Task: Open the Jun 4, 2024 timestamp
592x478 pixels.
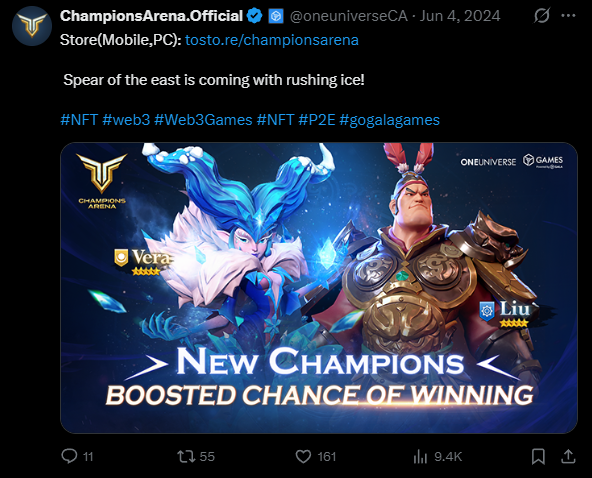Action: pyautogui.click(x=460, y=16)
